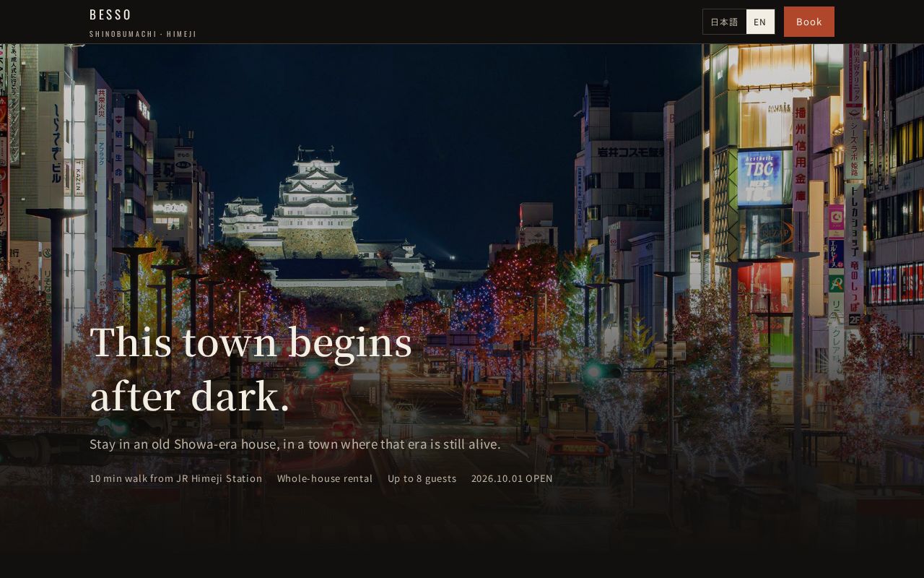Viewport: 924px width, 578px height.
Task: Select the tagline about the Showa-era house
Action: [295, 444]
